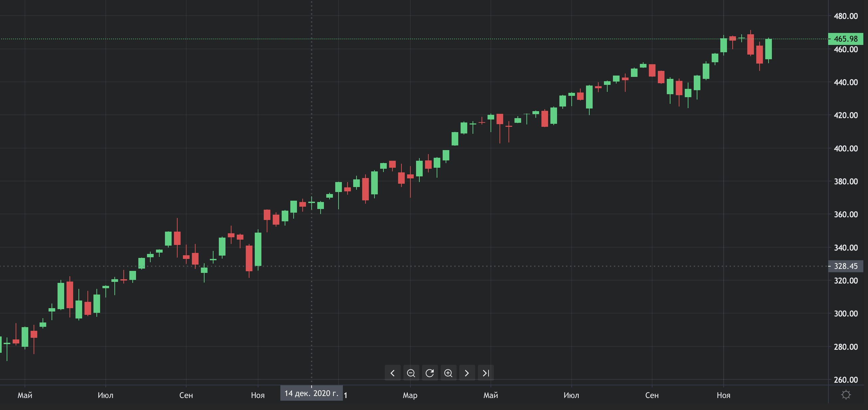
Task: Zoom out the chart with minus magnifier
Action: [411, 373]
